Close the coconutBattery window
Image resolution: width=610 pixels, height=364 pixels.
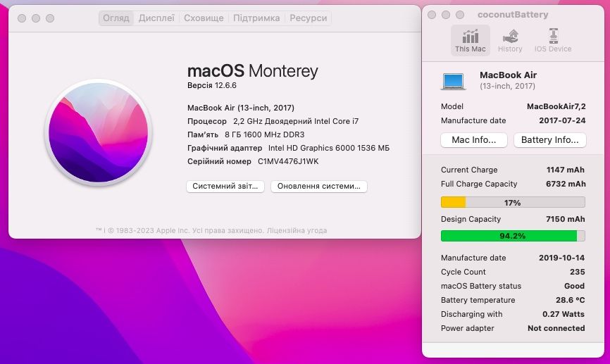[431, 15]
